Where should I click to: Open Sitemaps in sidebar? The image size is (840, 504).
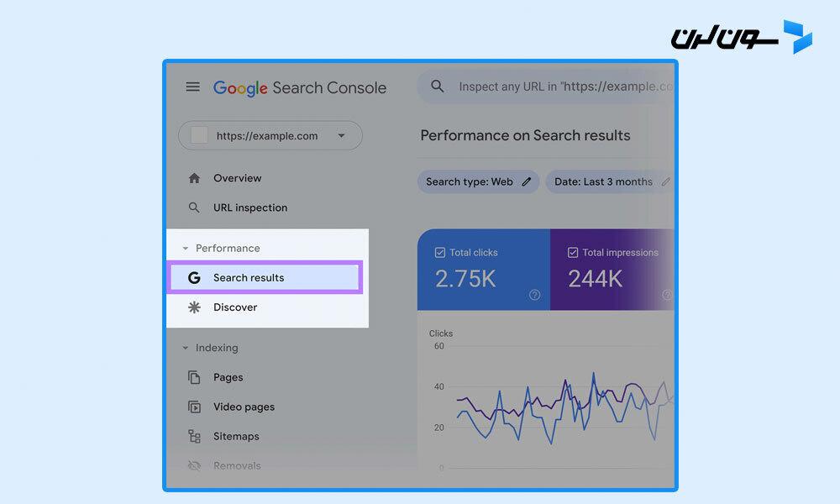click(236, 437)
